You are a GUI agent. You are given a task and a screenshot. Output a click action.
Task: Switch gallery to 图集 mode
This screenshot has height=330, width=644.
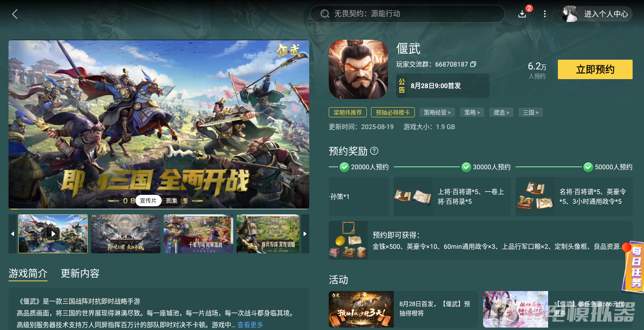click(x=172, y=201)
